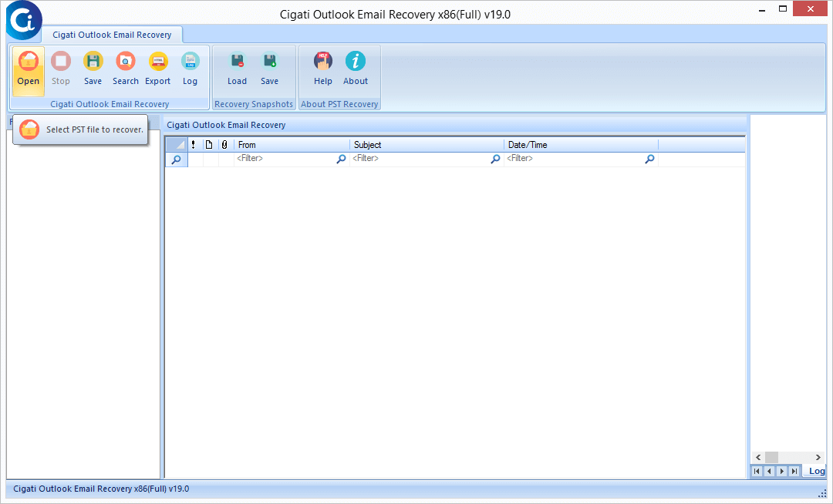Save recovered emails using the Save icon next to Stop
Screen dimensions: 833x504
(93, 70)
